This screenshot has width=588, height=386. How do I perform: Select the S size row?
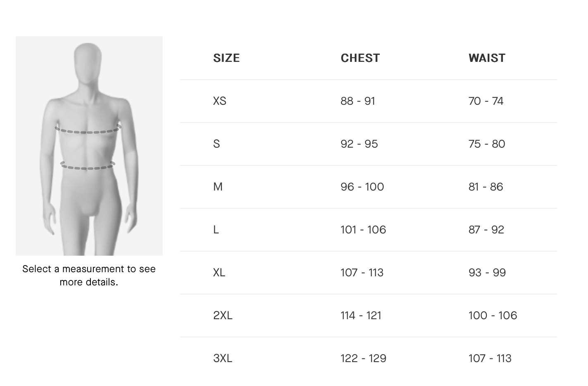pos(368,144)
